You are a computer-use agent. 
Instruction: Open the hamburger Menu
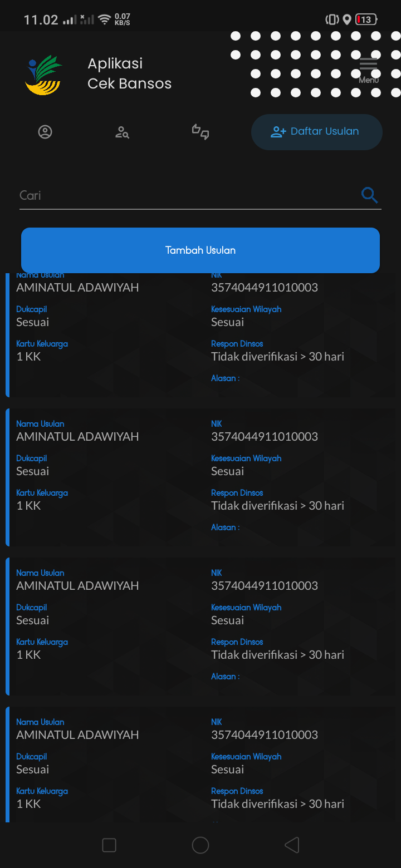pyautogui.click(x=368, y=69)
